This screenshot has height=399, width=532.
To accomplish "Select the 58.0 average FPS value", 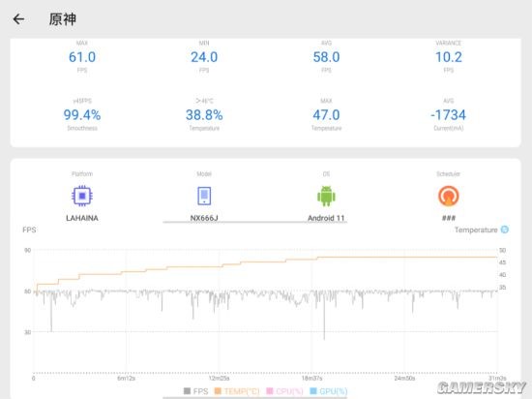I will click(326, 57).
